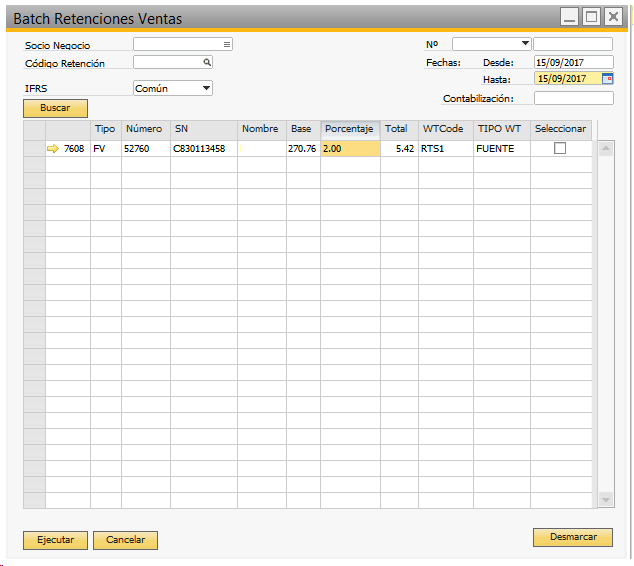Click the Ejecutar button
The image size is (634, 566).
[x=55, y=540]
